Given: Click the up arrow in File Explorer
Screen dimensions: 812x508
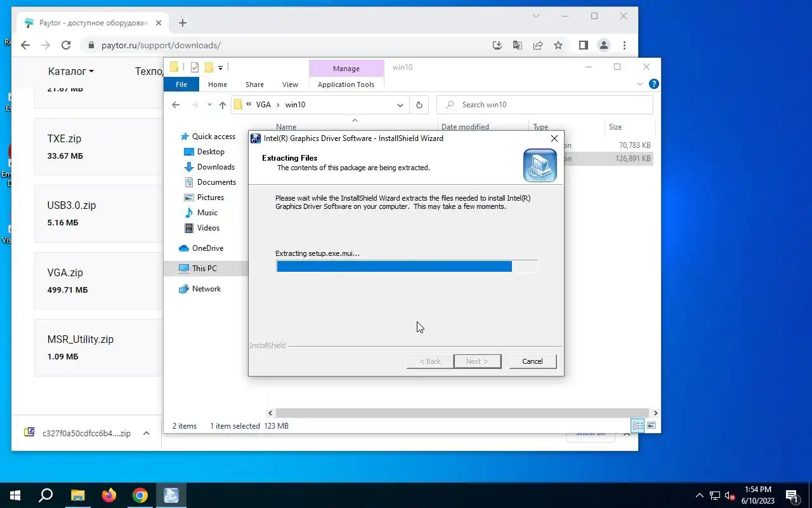Looking at the screenshot, I should tap(222, 105).
